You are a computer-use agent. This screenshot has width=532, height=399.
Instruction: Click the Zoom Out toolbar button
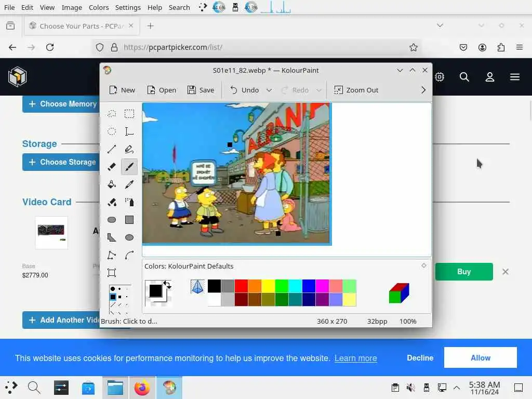[356, 90]
